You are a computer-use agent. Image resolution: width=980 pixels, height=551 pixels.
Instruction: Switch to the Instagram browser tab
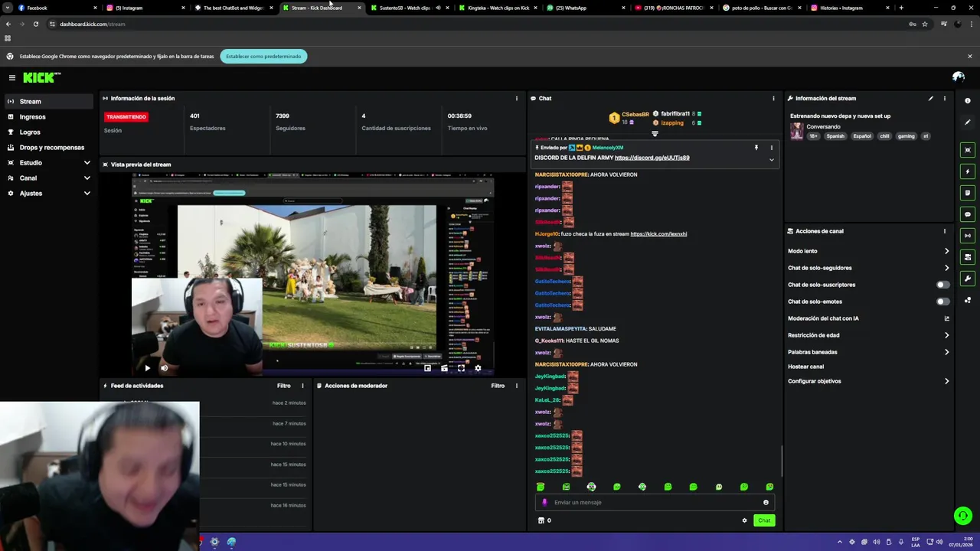click(x=145, y=8)
